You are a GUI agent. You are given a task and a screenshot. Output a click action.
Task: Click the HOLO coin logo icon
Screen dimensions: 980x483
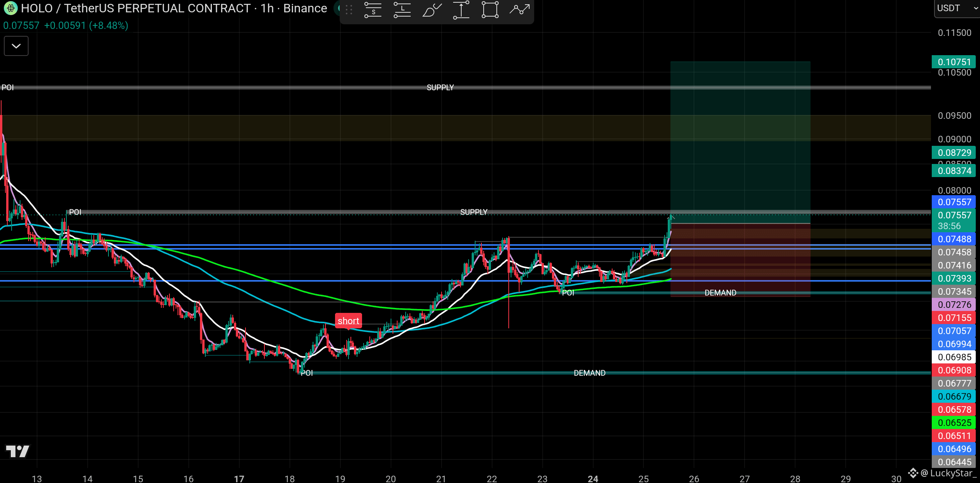10,8
